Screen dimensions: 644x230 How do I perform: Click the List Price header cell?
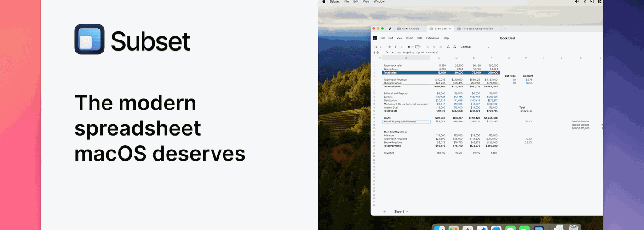pyautogui.click(x=510, y=76)
